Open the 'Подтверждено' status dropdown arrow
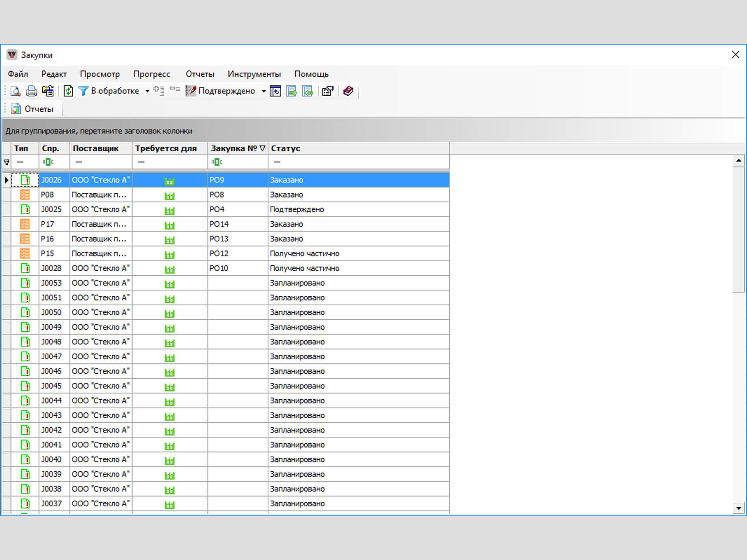 [x=263, y=91]
